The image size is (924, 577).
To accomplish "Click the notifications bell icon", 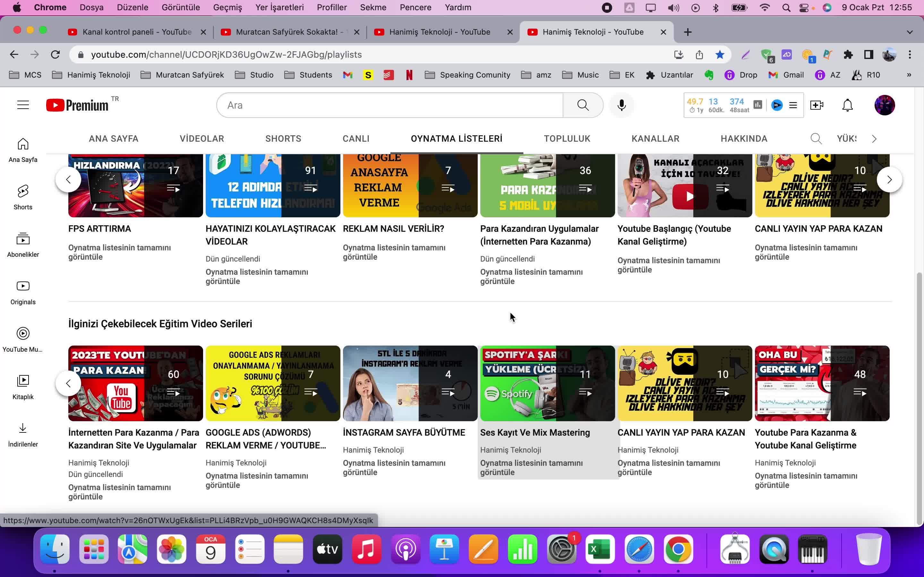I will click(848, 105).
